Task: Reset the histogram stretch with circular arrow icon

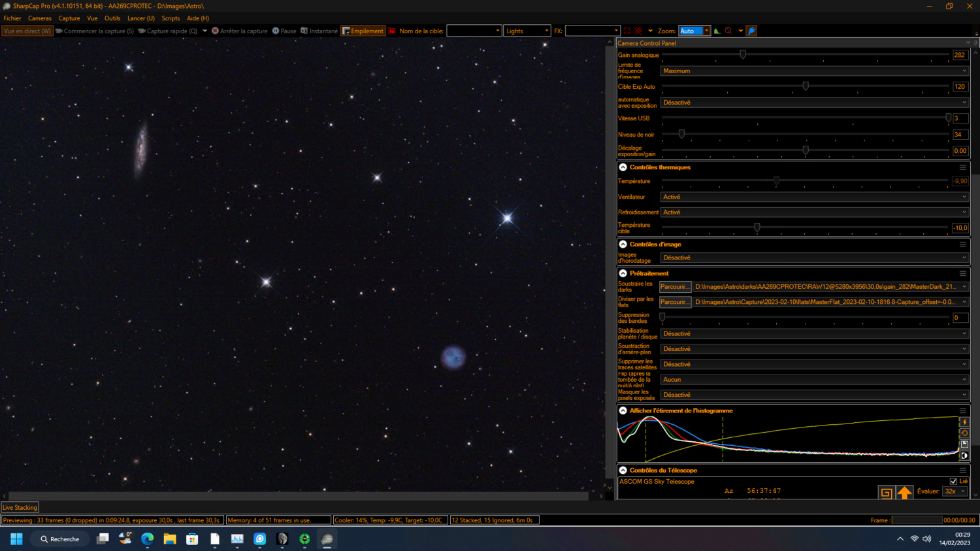Action: (x=964, y=433)
